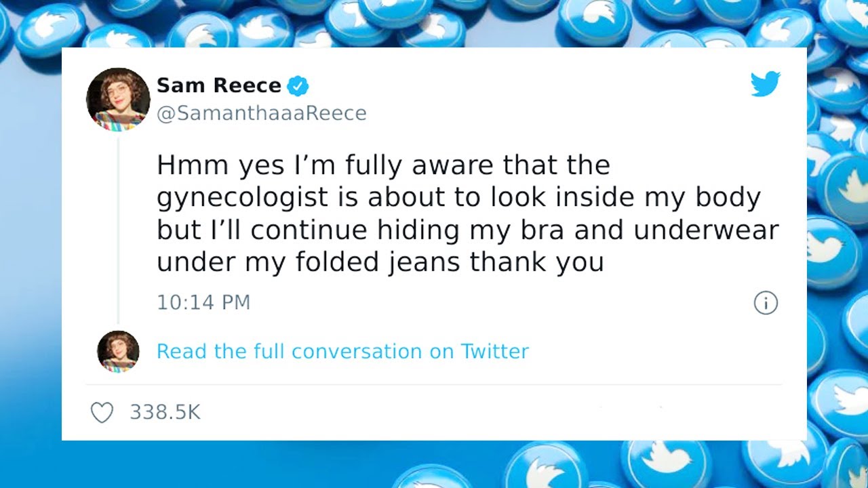Screen dimensions: 868x488
Task: Click the blue verified badge beside Sam Reece
Action: [x=298, y=86]
